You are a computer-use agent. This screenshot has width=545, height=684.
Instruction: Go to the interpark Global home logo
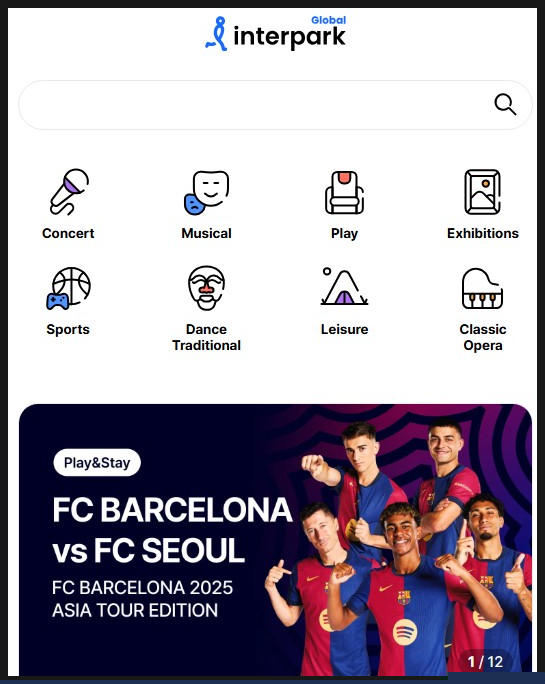pos(276,33)
